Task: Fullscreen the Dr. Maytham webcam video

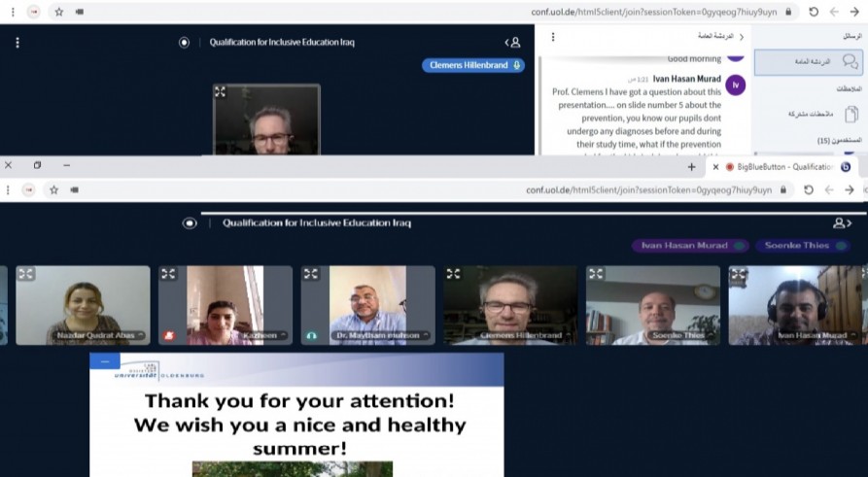Action: tap(311, 274)
